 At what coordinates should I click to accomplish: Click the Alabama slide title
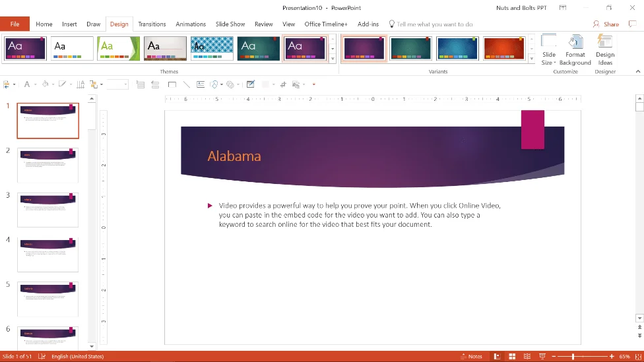234,156
